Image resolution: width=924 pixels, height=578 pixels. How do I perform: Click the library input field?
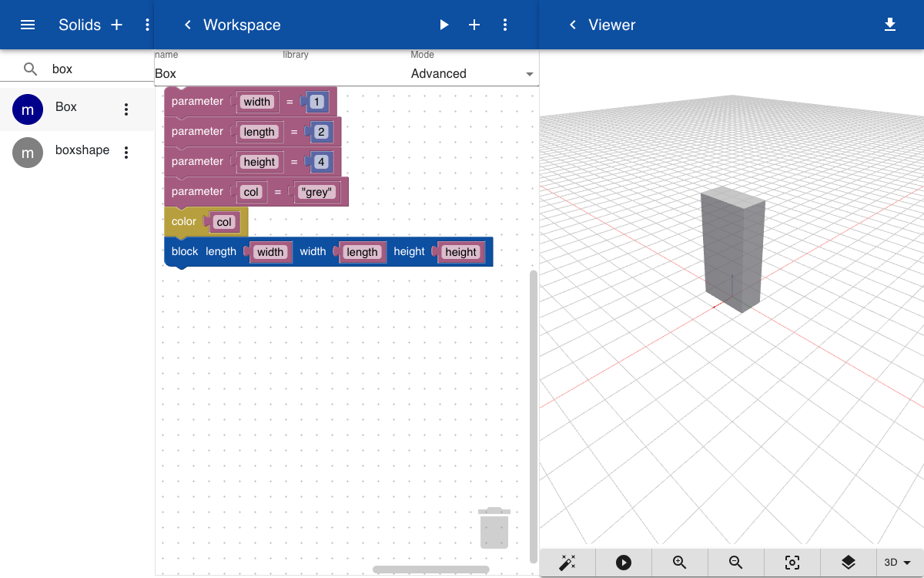point(346,74)
